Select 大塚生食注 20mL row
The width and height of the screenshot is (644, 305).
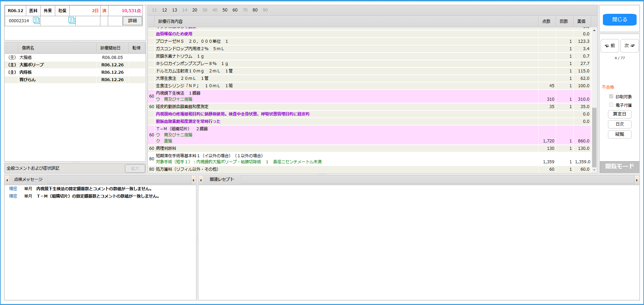tap(369, 78)
